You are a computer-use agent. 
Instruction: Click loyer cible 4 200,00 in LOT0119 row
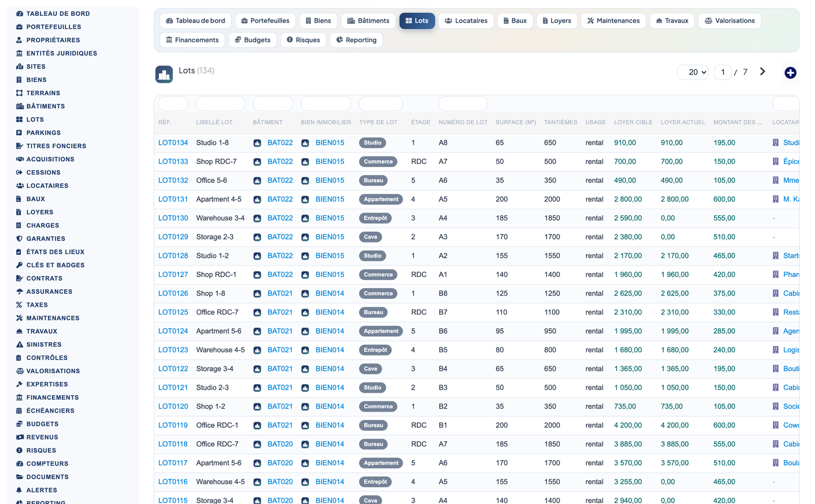point(628,425)
